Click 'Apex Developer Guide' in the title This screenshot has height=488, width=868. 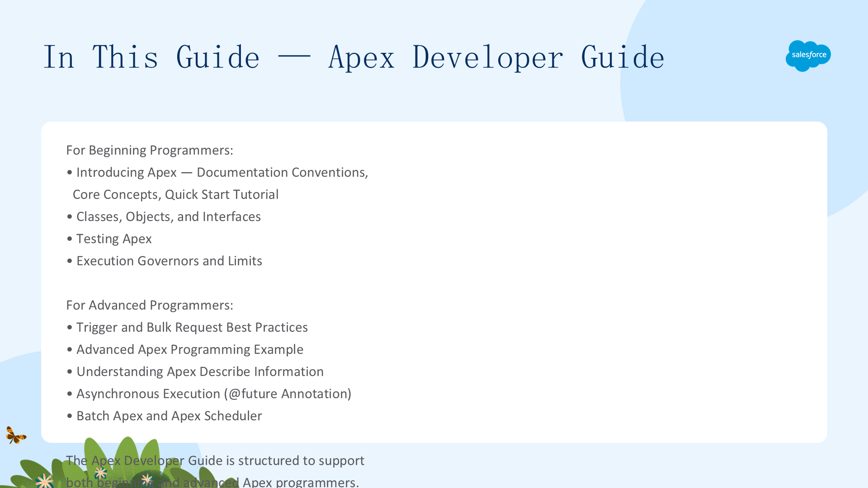pos(496,57)
